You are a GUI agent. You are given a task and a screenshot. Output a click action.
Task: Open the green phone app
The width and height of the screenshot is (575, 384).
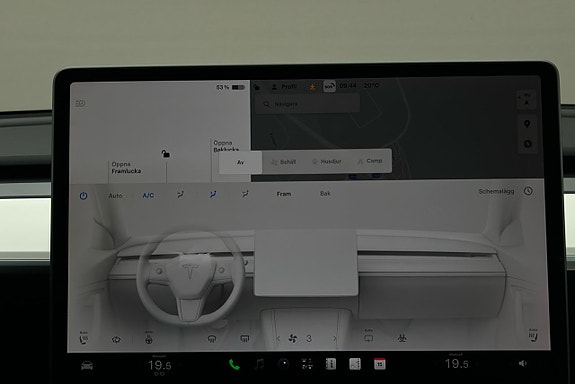coord(234,365)
